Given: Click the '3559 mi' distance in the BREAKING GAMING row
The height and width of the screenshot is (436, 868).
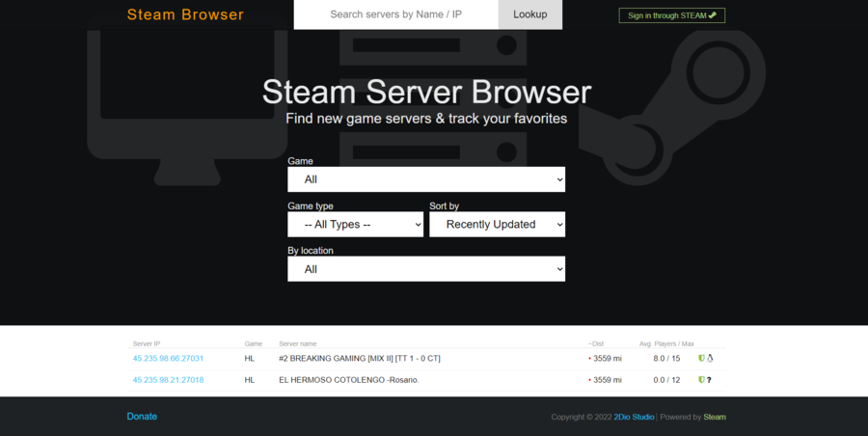Looking at the screenshot, I should 608,359.
